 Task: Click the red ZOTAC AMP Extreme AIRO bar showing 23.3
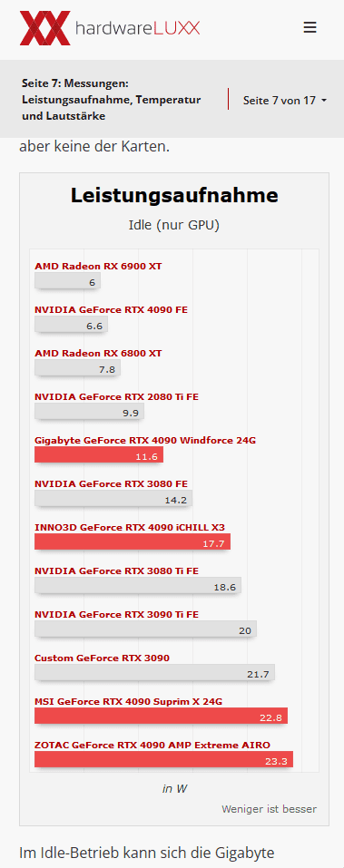[x=164, y=759]
